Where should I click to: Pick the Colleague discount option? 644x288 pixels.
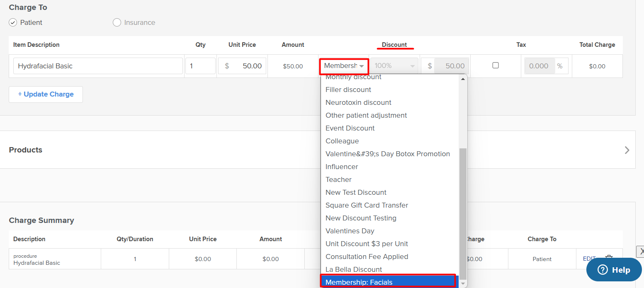[390, 141]
